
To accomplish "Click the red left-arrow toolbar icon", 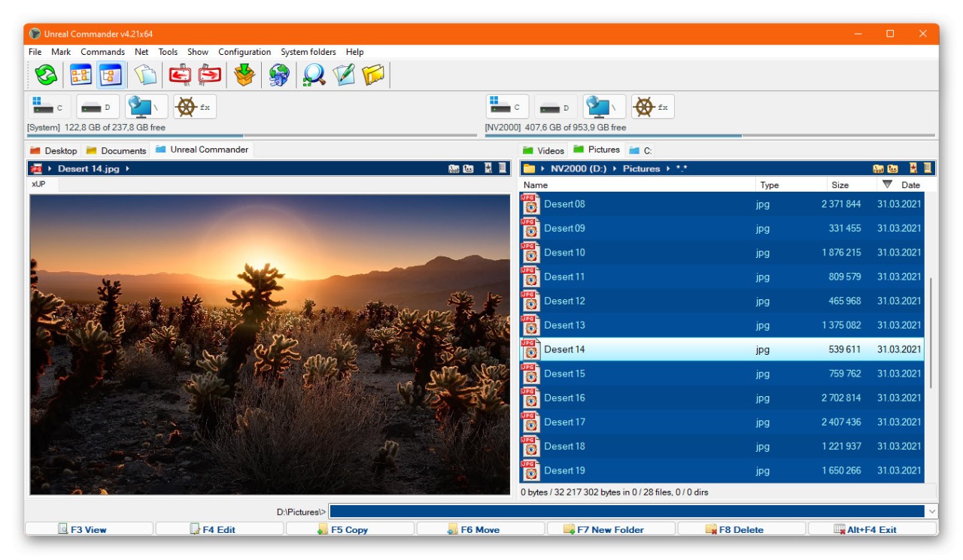I will point(180,75).
